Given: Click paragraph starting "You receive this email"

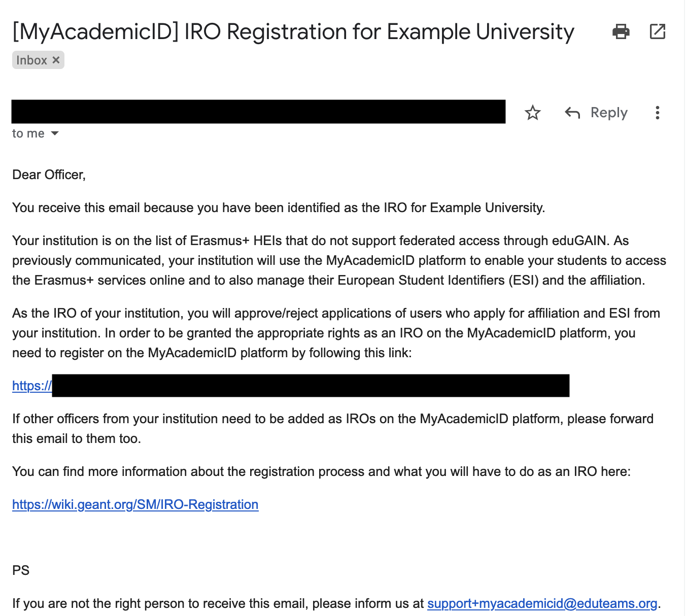Looking at the screenshot, I should pos(278,208).
